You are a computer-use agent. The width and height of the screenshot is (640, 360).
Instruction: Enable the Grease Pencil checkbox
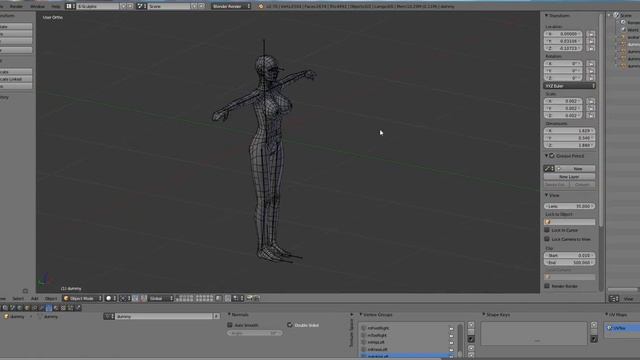click(552, 156)
